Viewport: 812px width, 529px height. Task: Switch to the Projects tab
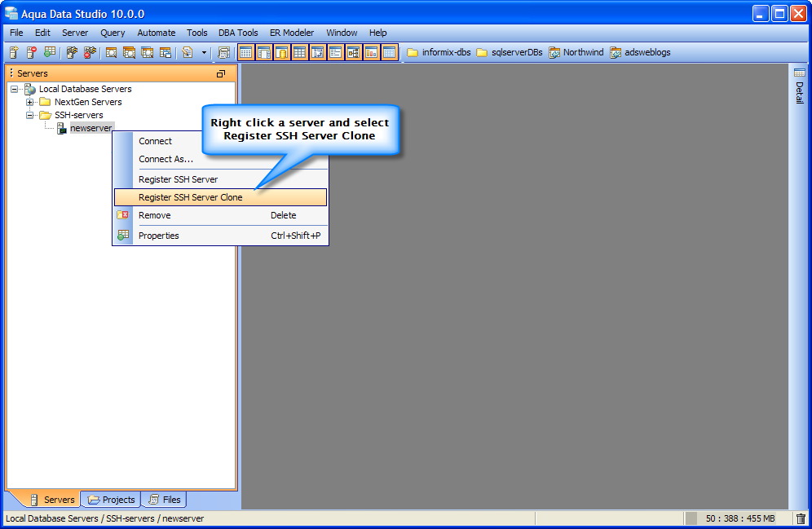pyautogui.click(x=112, y=500)
